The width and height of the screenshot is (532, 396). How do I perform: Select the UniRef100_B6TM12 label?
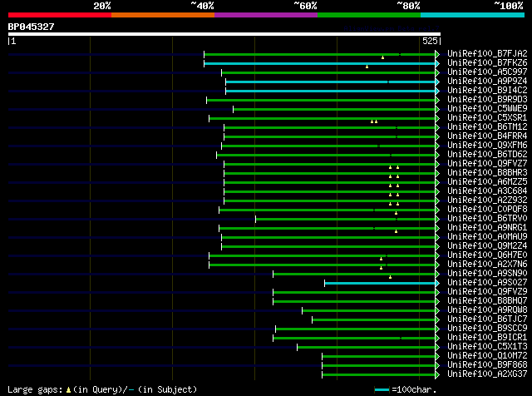[487, 127]
